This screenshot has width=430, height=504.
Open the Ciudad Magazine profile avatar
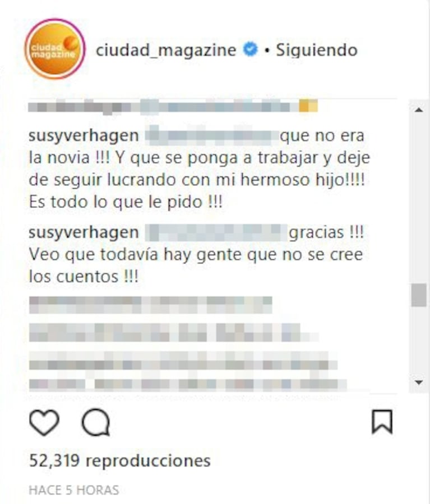[x=55, y=49]
